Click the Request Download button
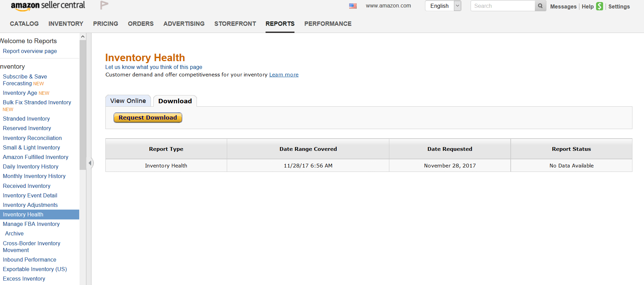The image size is (644, 285). (x=148, y=118)
